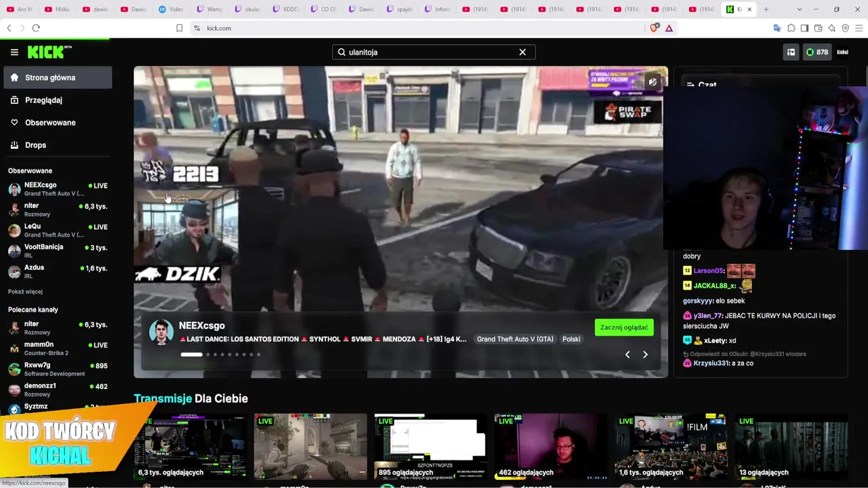Open Przeglądaj in the sidebar
This screenshot has height=488, width=868.
58,100
